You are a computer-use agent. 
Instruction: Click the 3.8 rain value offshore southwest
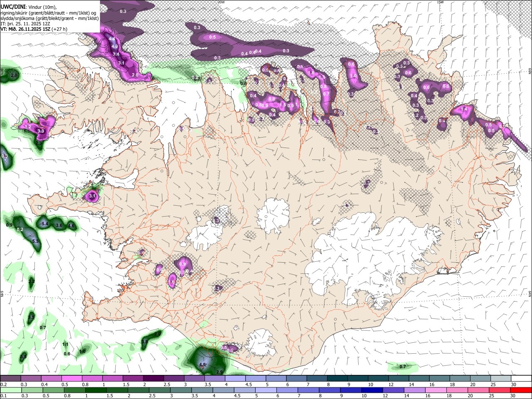click(145, 342)
